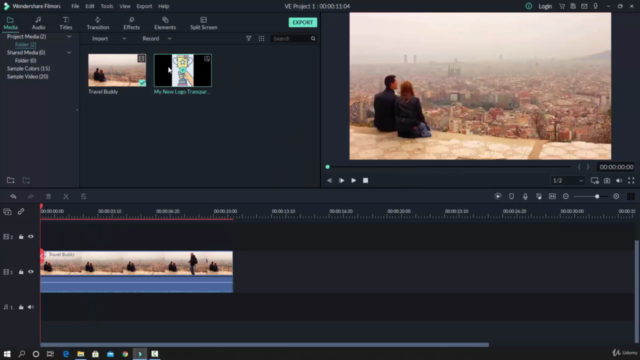This screenshot has height=360, width=640.
Task: Click the filter icon in media panel
Action: tap(249, 38)
